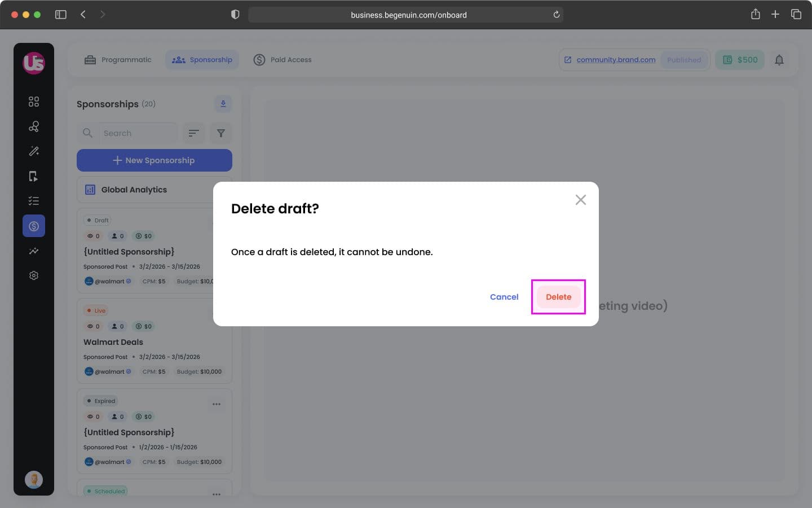Click the Live status badge
The width and height of the screenshot is (812, 508).
pos(96,310)
